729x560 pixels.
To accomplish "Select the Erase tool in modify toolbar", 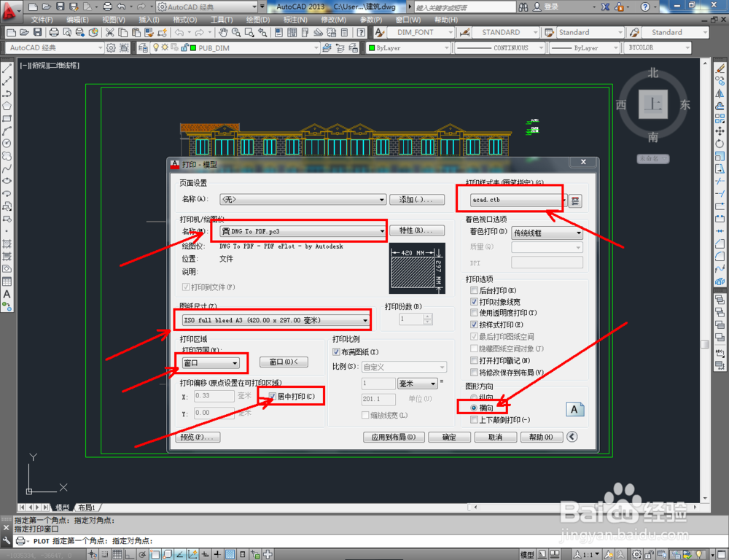I will (720, 68).
